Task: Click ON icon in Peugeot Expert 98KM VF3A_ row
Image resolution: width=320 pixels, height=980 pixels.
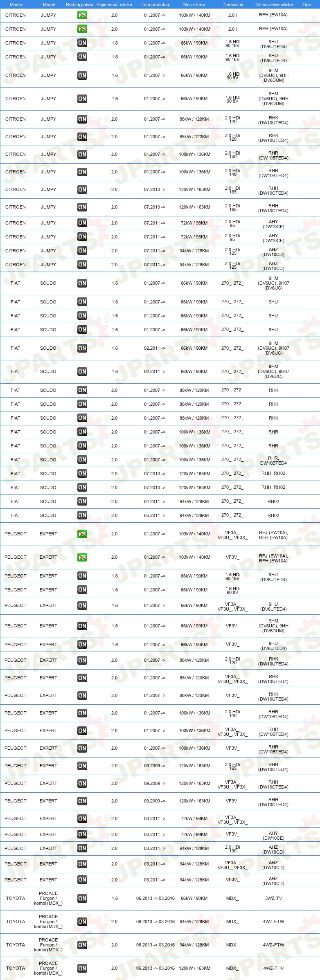Action: (x=82, y=819)
